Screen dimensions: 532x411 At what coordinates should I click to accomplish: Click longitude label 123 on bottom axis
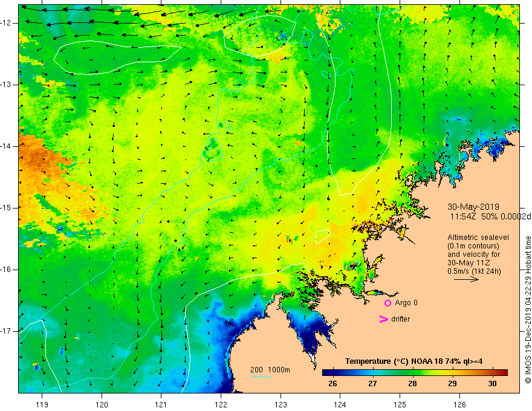[x=281, y=404]
